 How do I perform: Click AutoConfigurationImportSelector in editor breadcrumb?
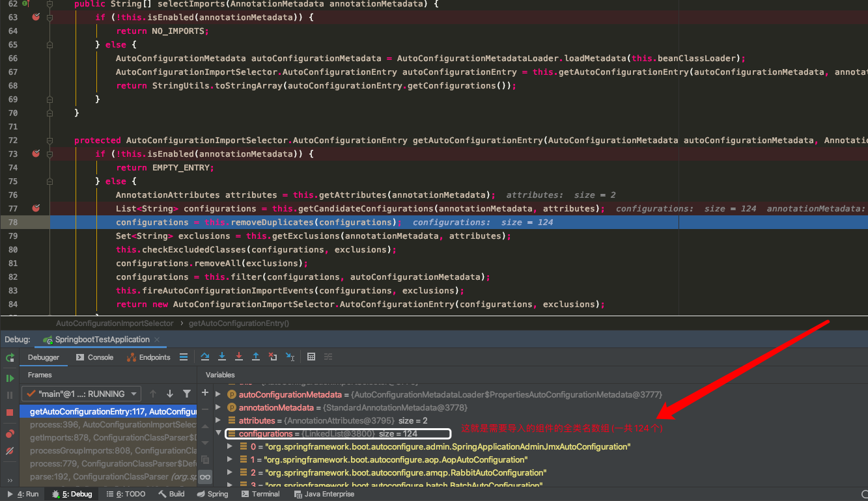pyautogui.click(x=115, y=323)
